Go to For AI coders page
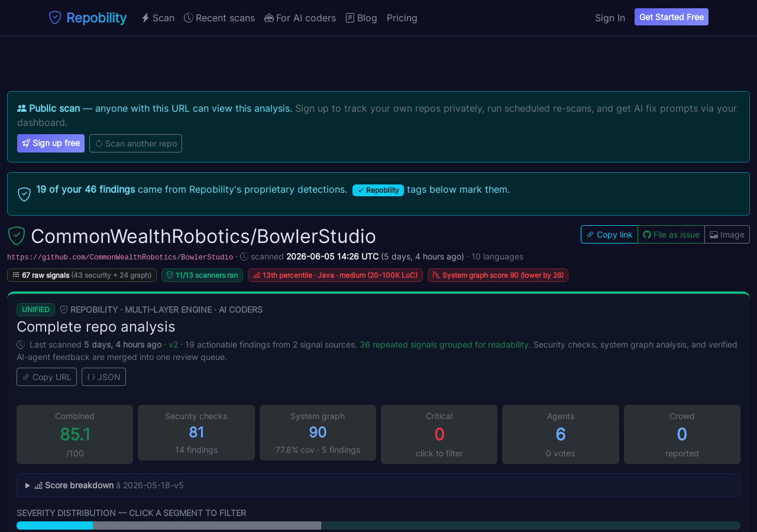This screenshot has width=757, height=532. point(300,18)
